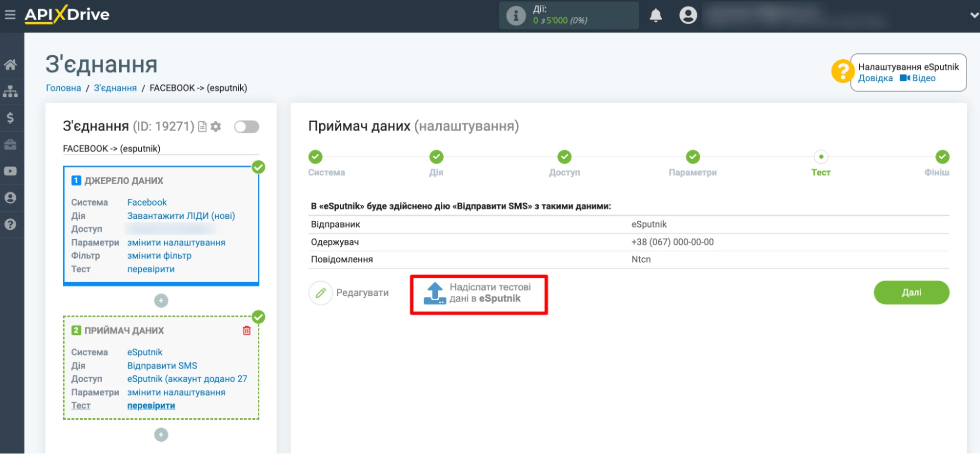
Task: Open the briefcase sidebar icon
Action: [10, 144]
